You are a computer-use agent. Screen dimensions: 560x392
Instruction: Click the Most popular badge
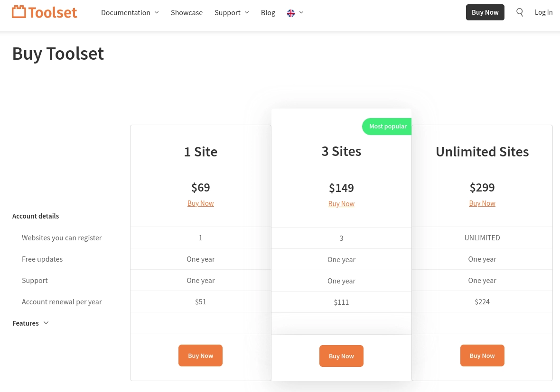pyautogui.click(x=387, y=126)
